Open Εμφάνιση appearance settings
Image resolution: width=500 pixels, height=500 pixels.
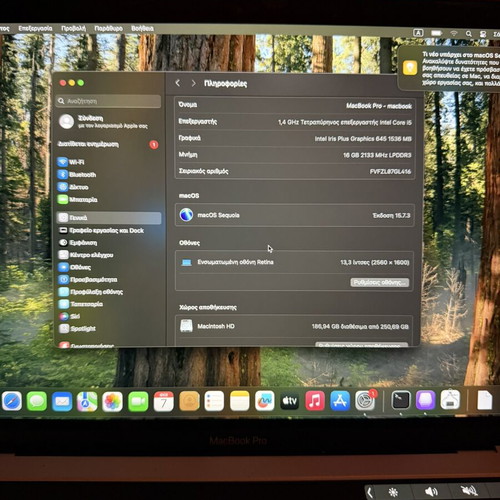pyautogui.click(x=108, y=243)
